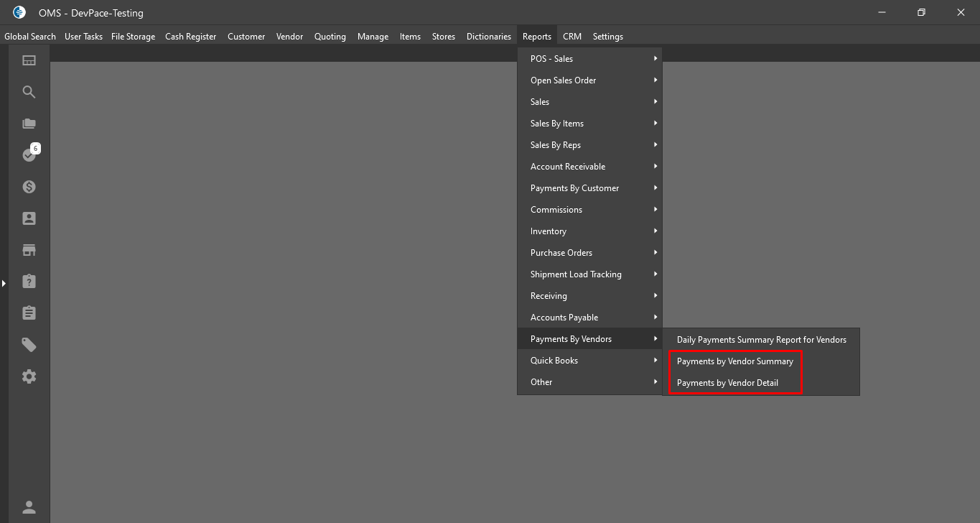Click the price tag icon in sidebar
The image size is (980, 523).
(29, 345)
